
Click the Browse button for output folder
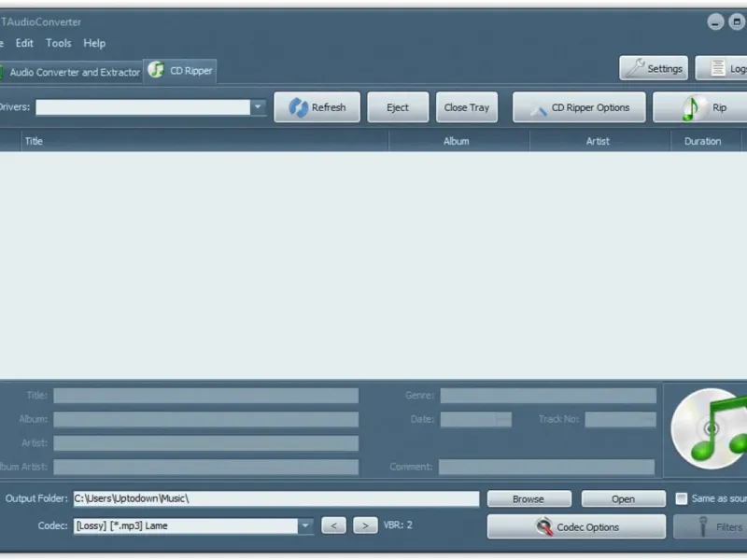[529, 498]
